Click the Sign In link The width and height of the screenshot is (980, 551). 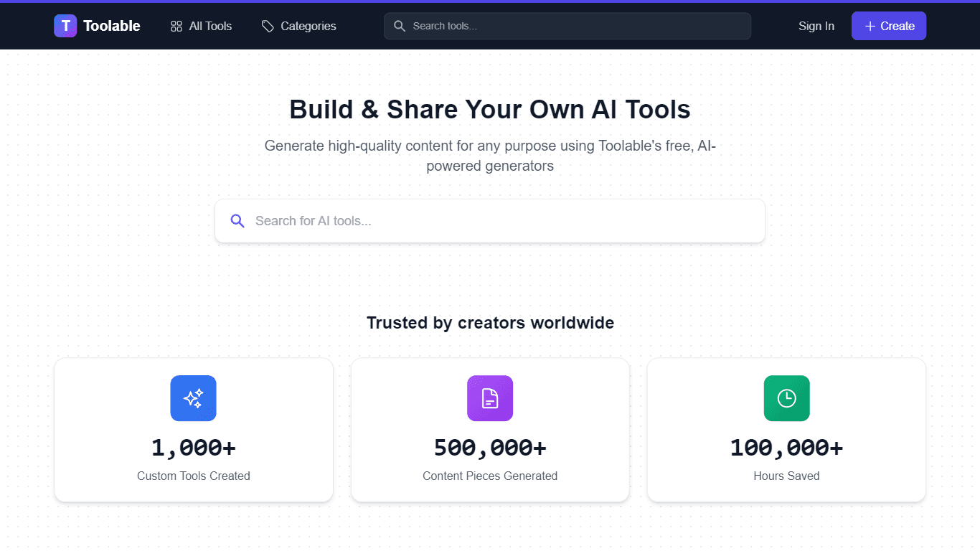coord(816,27)
